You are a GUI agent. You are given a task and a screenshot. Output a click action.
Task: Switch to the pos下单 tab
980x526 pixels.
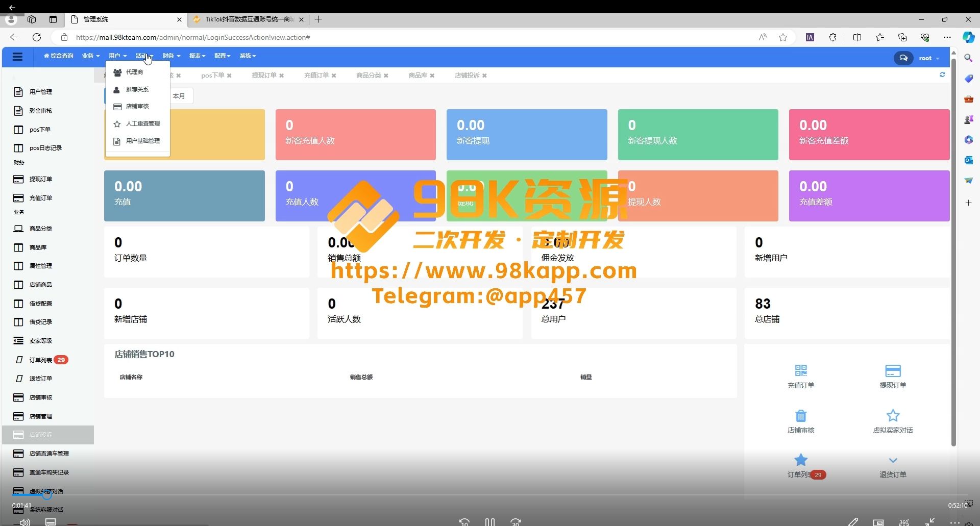pos(212,76)
